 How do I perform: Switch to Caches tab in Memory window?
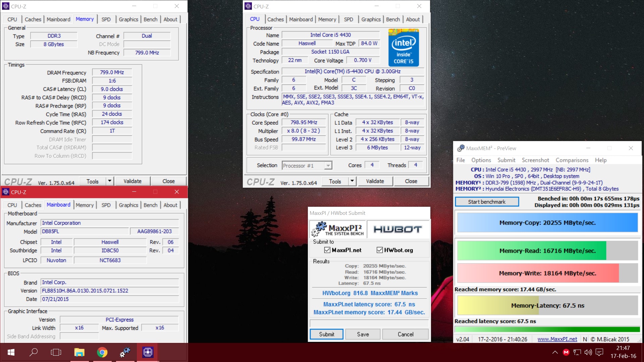(x=33, y=19)
